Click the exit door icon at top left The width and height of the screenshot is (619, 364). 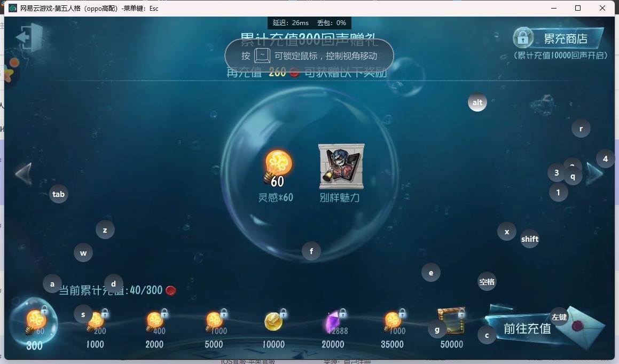pyautogui.click(x=29, y=37)
